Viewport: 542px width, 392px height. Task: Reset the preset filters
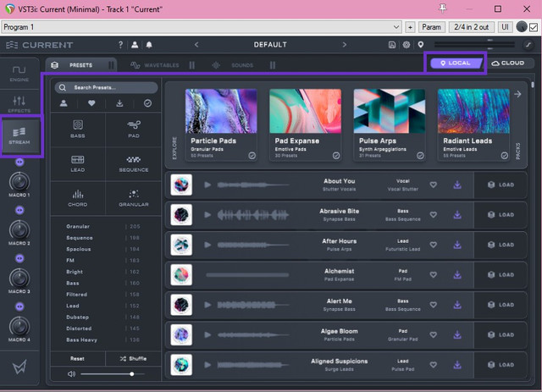pyautogui.click(x=77, y=359)
